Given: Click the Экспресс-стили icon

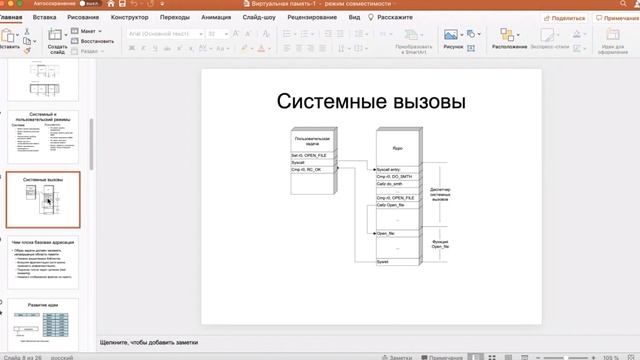Looking at the screenshot, I should [547, 35].
